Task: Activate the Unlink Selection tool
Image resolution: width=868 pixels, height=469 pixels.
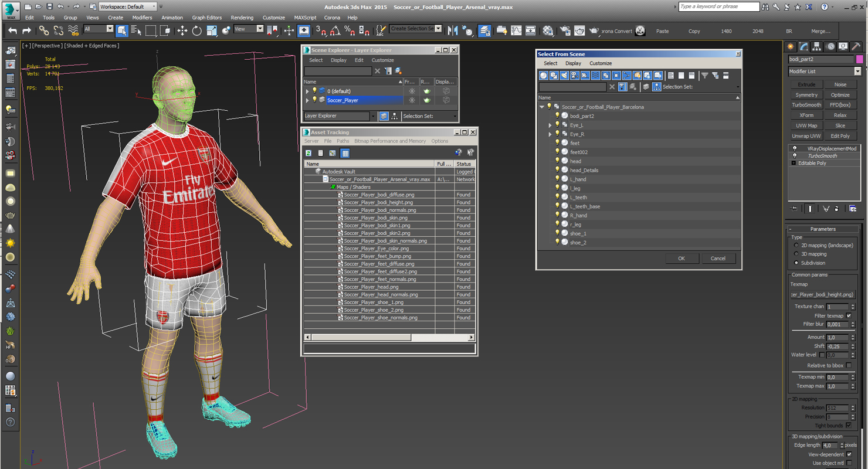Action: [59, 30]
